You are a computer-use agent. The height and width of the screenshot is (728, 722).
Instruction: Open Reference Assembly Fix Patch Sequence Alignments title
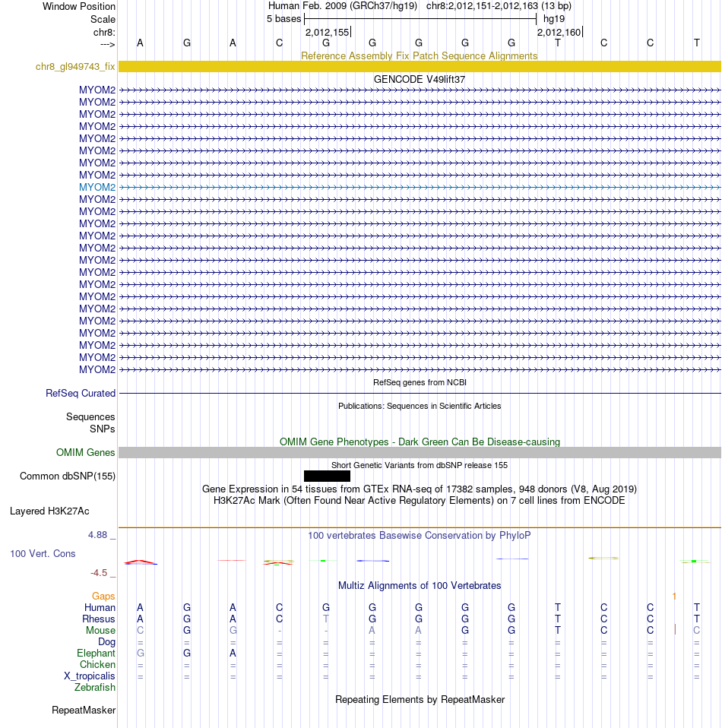pos(420,55)
